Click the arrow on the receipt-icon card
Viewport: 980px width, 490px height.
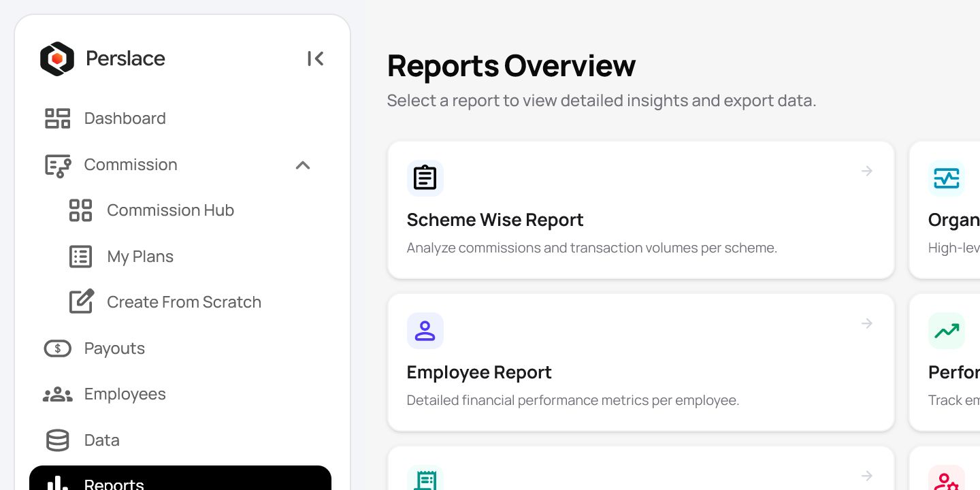click(866, 476)
